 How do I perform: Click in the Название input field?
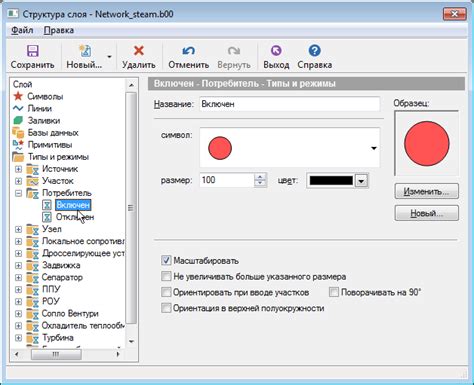coord(289,104)
